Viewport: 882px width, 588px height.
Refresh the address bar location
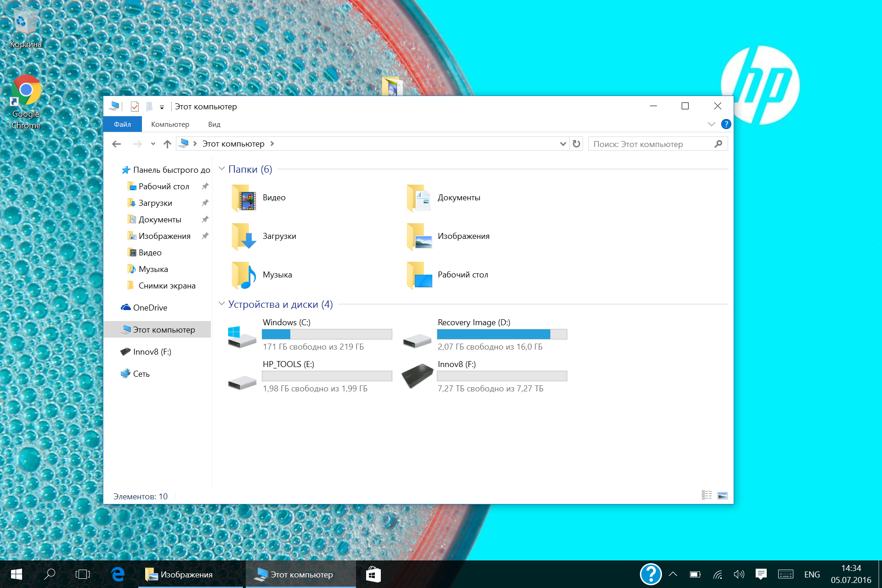(x=577, y=144)
